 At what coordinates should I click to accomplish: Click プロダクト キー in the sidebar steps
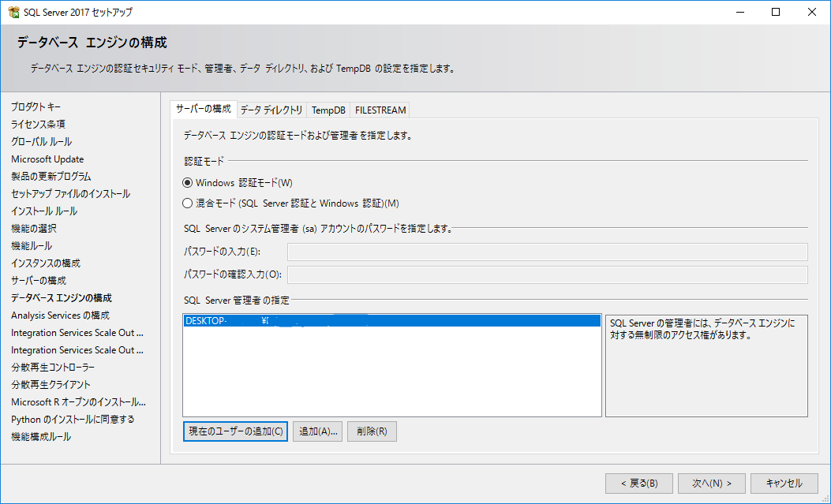(36, 106)
